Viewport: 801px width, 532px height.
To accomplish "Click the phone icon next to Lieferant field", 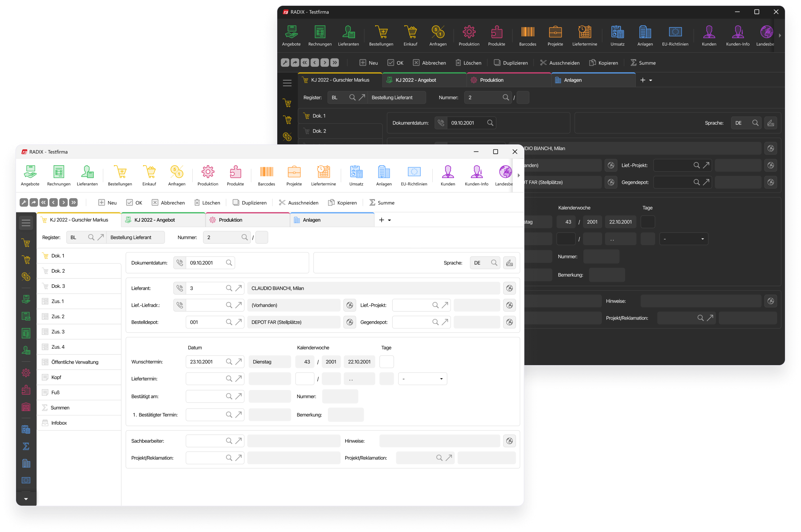I will click(180, 288).
